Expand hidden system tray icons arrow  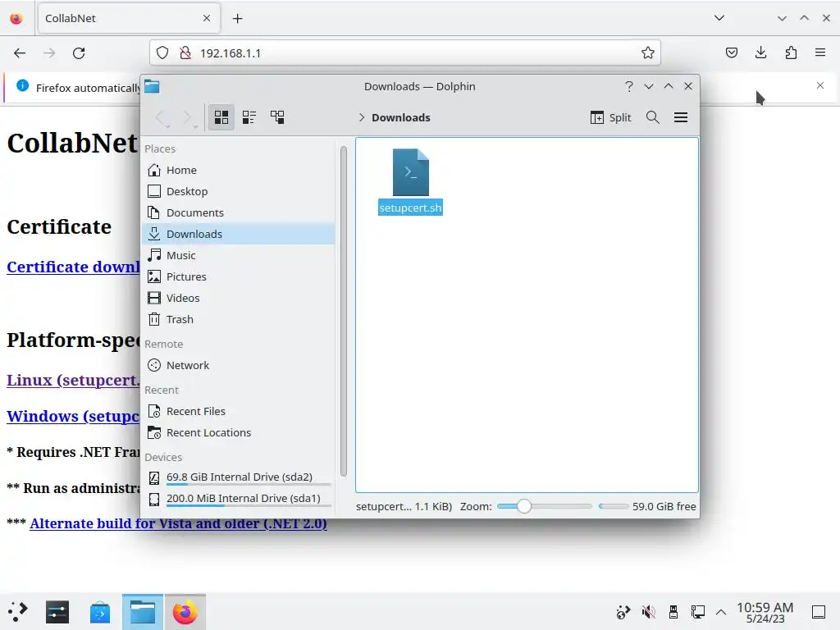(721, 611)
